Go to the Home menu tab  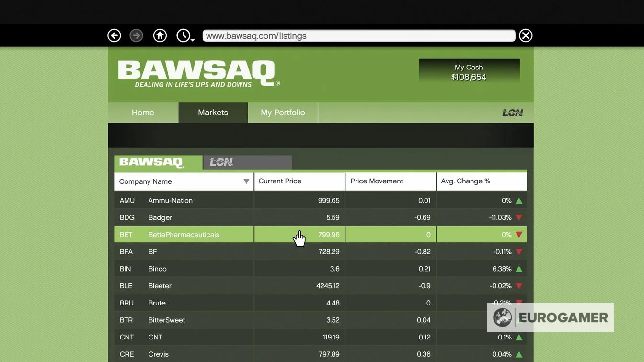tap(143, 113)
